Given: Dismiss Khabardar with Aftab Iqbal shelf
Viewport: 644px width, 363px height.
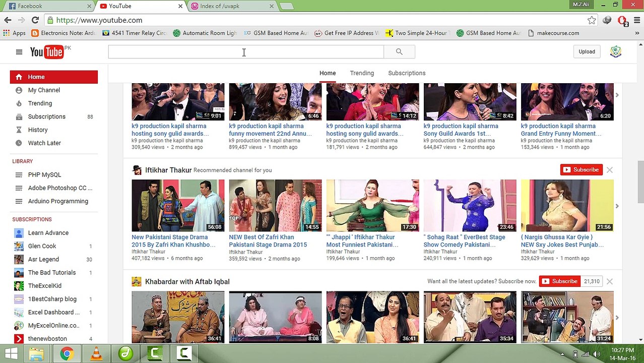Looking at the screenshot, I should tap(610, 281).
